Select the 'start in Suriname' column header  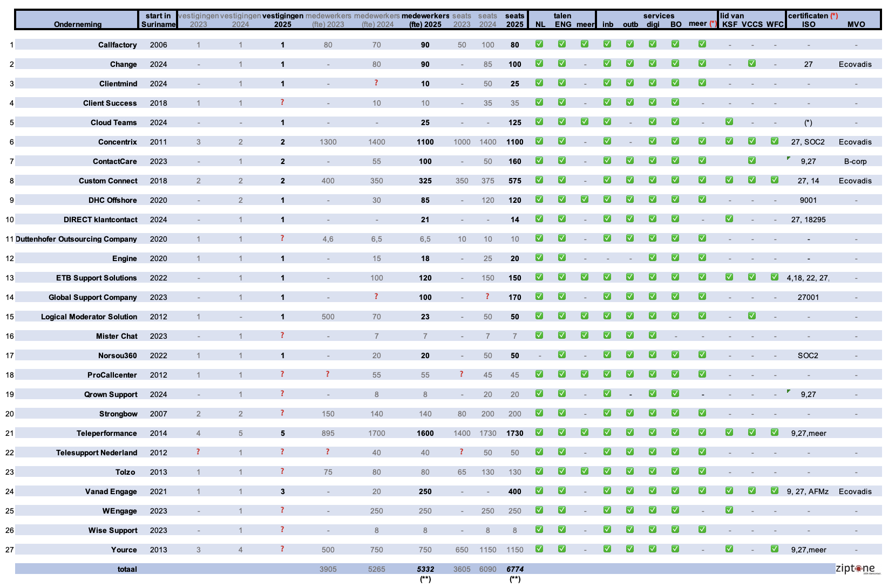click(x=158, y=20)
